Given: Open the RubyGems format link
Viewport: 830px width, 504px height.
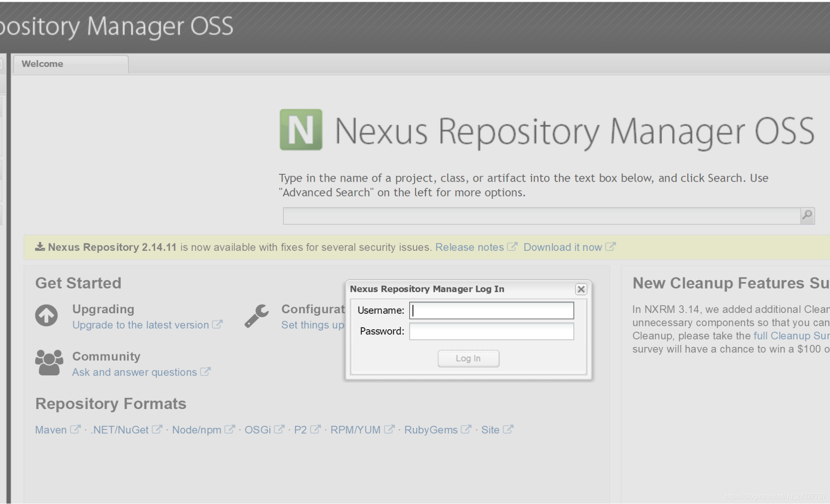Looking at the screenshot, I should [x=431, y=430].
